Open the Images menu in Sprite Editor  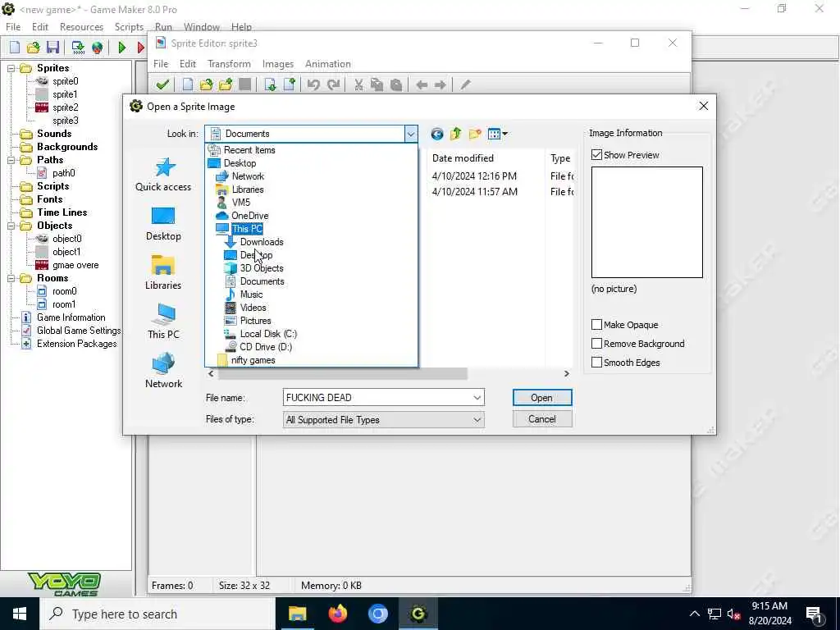278,64
